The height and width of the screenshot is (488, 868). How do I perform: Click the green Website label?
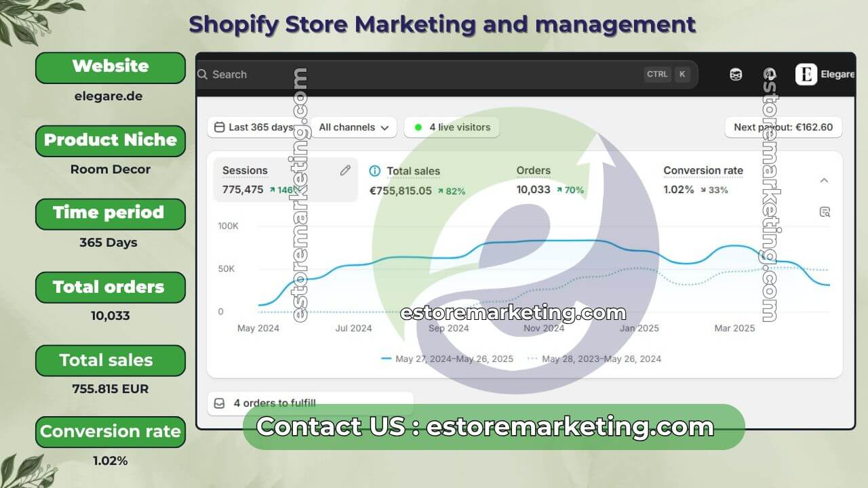pos(110,67)
